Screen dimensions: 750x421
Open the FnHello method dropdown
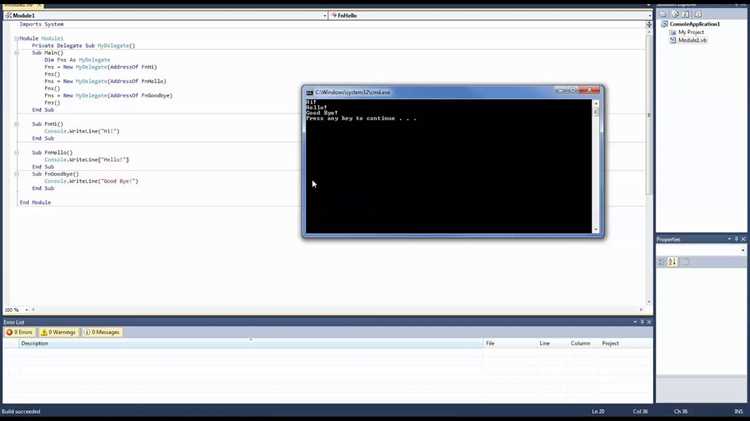click(x=649, y=16)
